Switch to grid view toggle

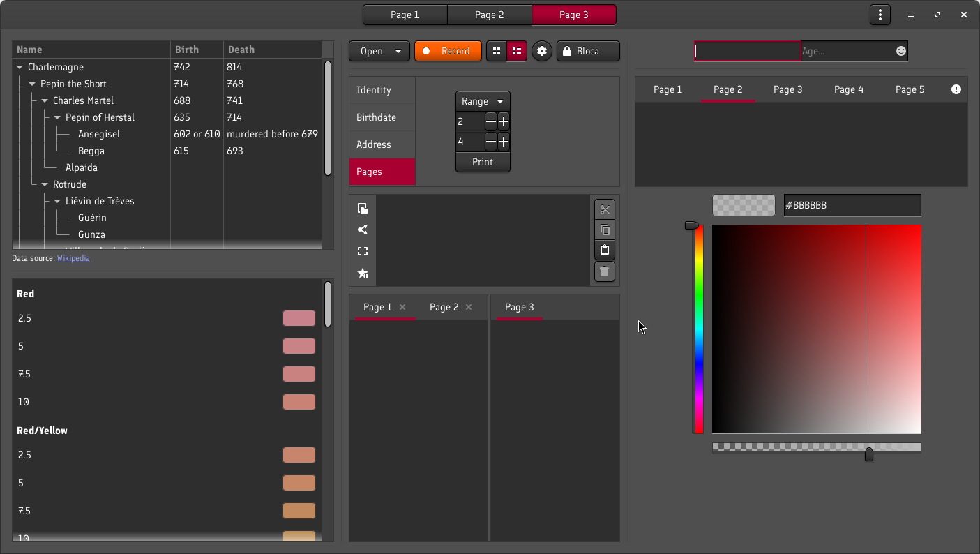coord(497,51)
